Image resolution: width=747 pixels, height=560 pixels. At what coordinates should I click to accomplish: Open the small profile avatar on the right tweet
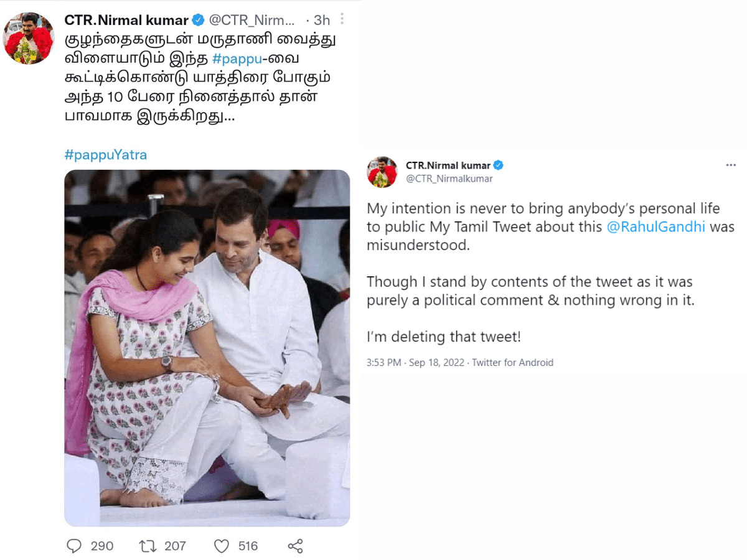pyautogui.click(x=382, y=172)
